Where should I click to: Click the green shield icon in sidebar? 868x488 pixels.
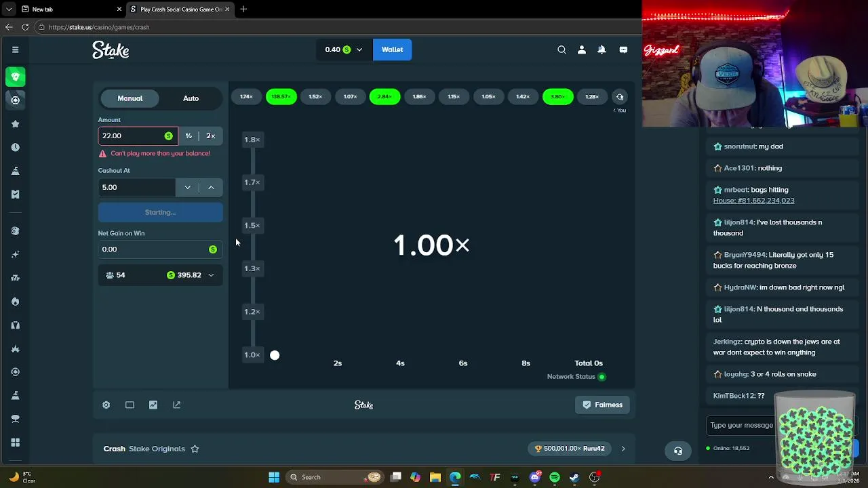coord(15,77)
